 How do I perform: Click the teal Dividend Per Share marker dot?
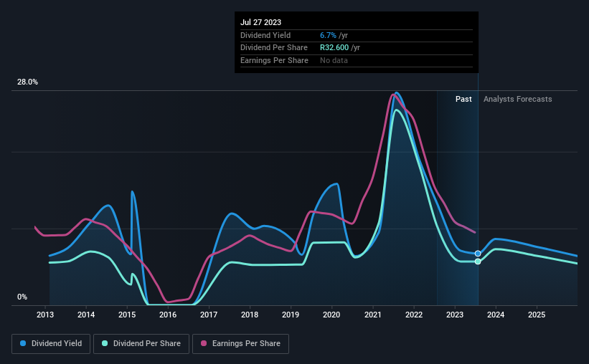(477, 262)
